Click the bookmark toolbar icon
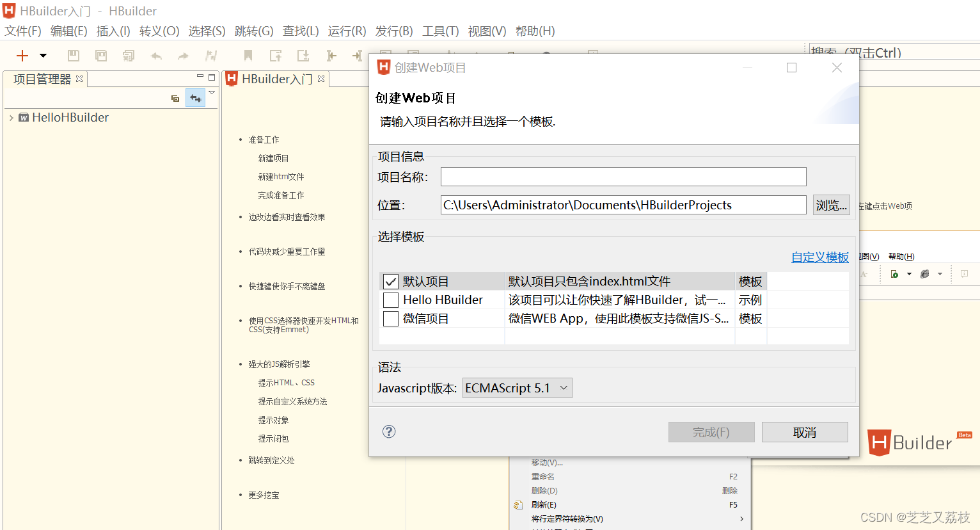This screenshot has height=530, width=980. tap(248, 56)
